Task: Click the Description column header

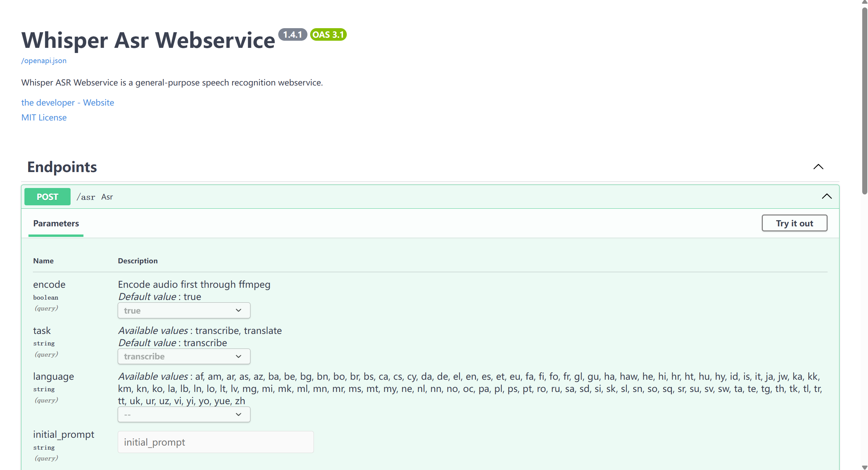Action: point(138,261)
